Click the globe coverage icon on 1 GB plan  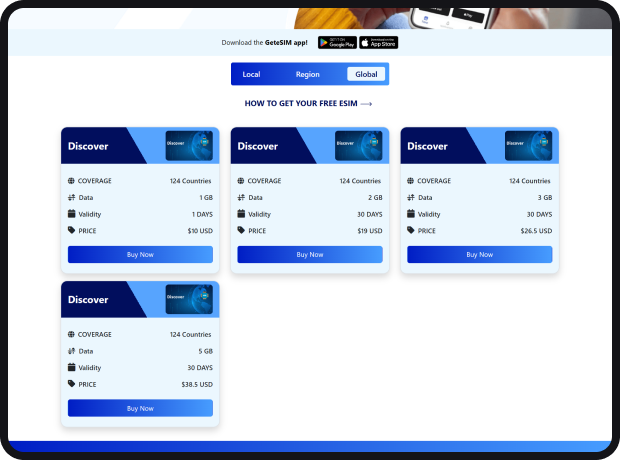click(71, 181)
